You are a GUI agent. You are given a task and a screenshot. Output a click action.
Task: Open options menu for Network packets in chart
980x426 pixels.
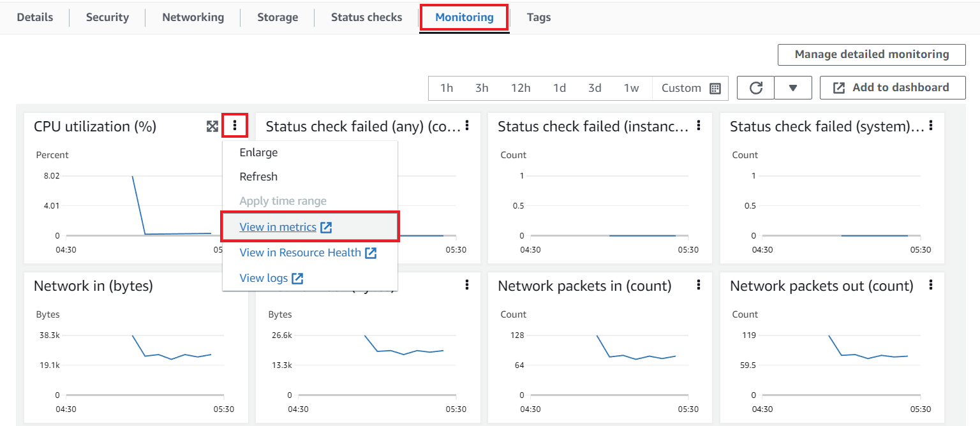click(x=699, y=284)
